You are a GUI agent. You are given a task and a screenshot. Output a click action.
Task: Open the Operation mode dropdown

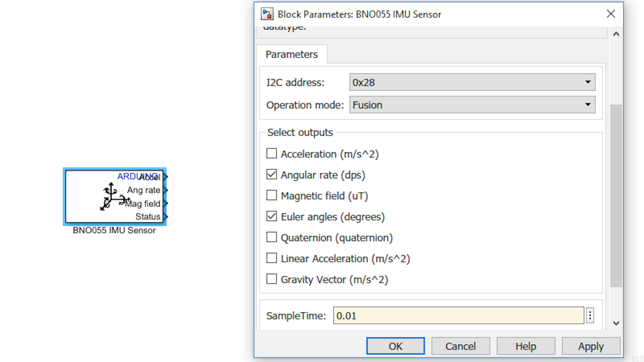(x=472, y=105)
